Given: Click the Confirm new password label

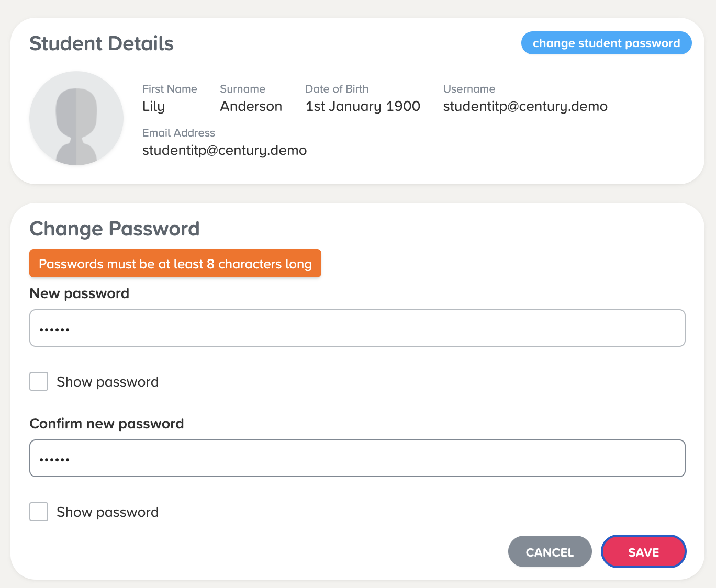Looking at the screenshot, I should coord(107,424).
